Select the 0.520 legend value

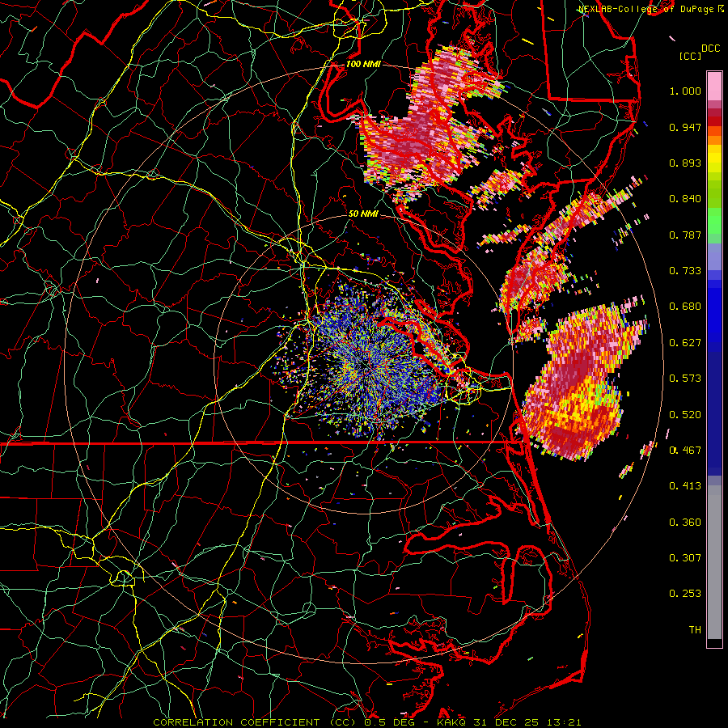[685, 415]
